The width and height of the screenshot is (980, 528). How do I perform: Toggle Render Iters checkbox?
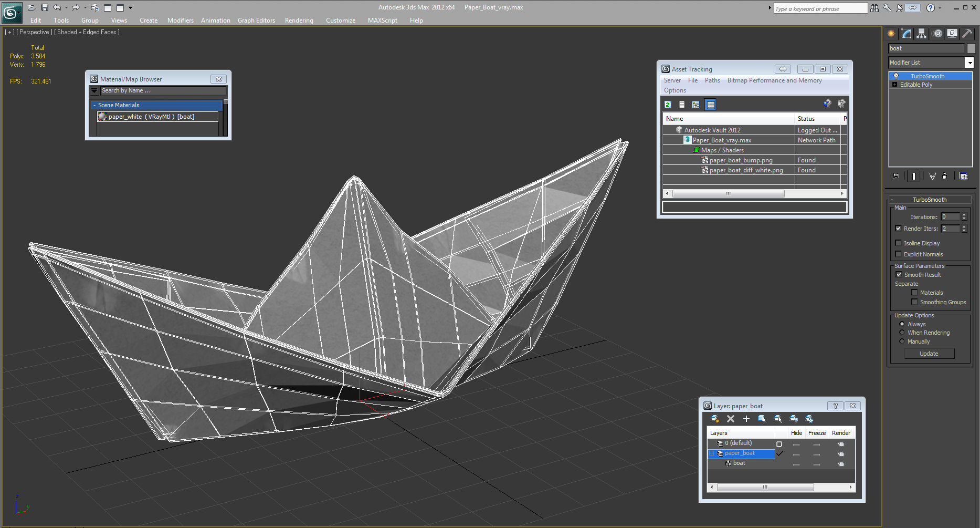[898, 229]
